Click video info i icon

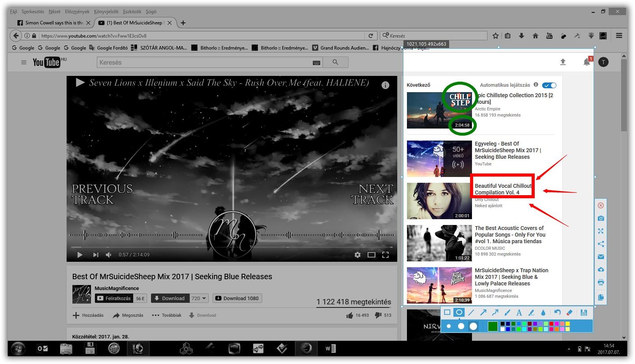[385, 85]
